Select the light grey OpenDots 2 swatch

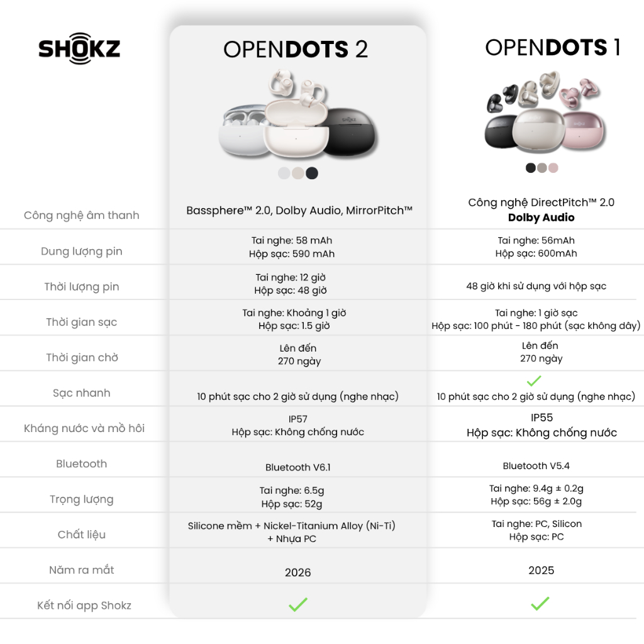click(x=284, y=173)
